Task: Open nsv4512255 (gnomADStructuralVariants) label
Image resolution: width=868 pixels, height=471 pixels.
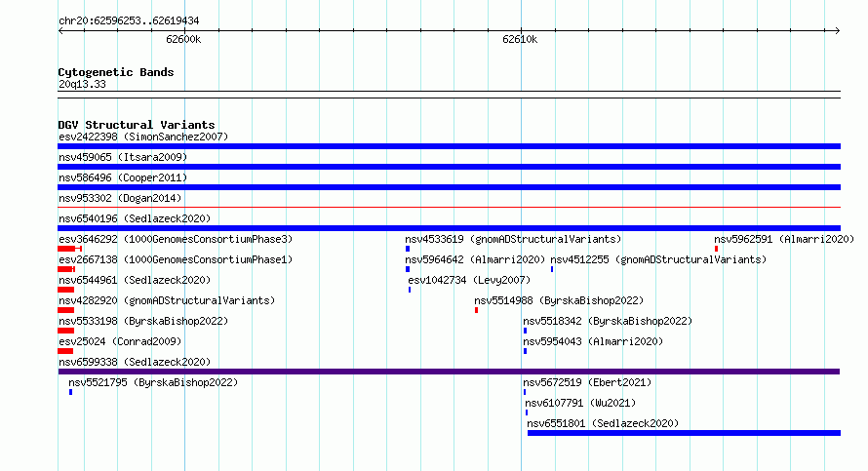Action: (x=658, y=259)
